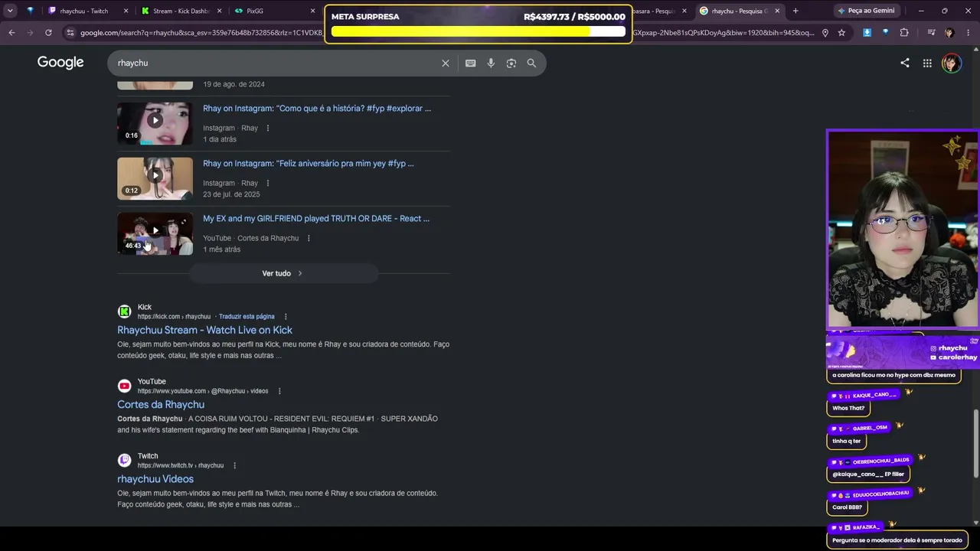The width and height of the screenshot is (980, 551).
Task: Start a voice search with the microphone
Action: point(491,64)
